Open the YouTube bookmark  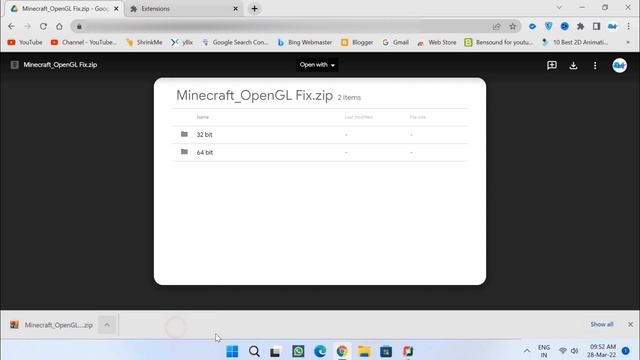click(25, 42)
